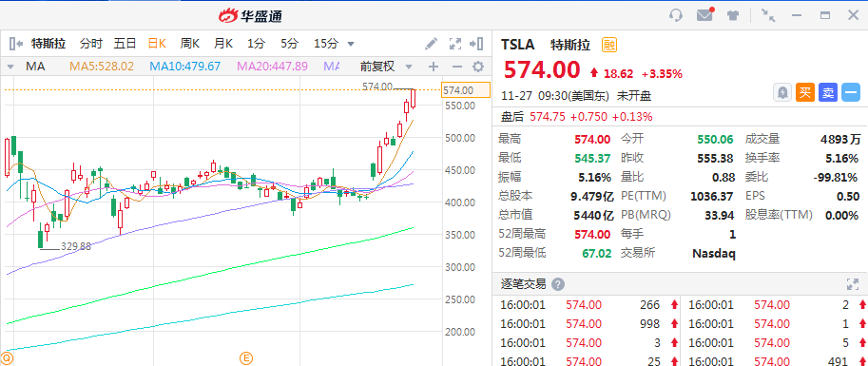Screen dimensions: 868x366
Task: Open customer service headset icon
Action: (675, 15)
